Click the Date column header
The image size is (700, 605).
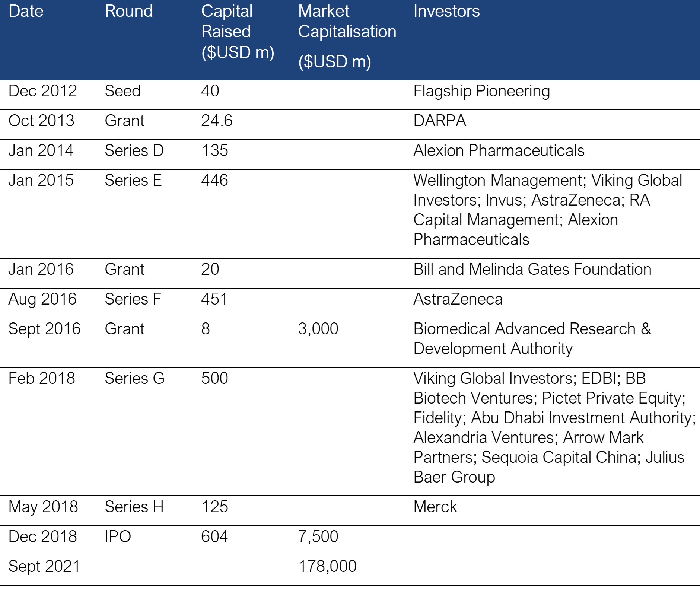[x=26, y=11]
